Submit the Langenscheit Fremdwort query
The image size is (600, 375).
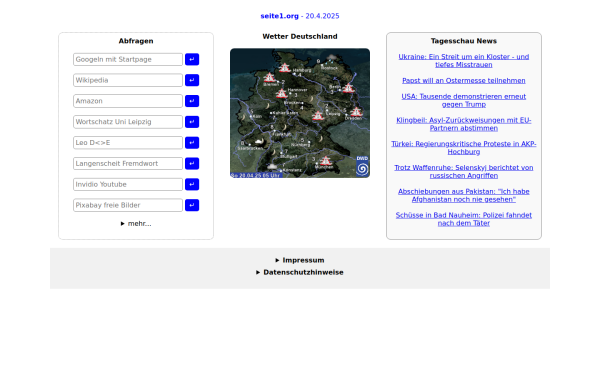[192, 164]
